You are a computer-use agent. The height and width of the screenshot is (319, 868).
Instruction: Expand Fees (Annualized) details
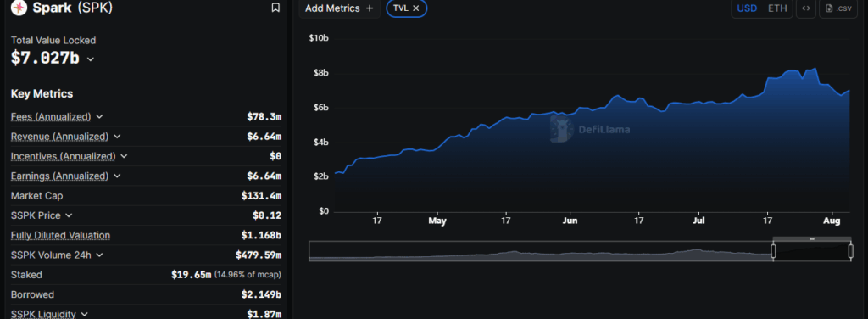click(x=99, y=116)
